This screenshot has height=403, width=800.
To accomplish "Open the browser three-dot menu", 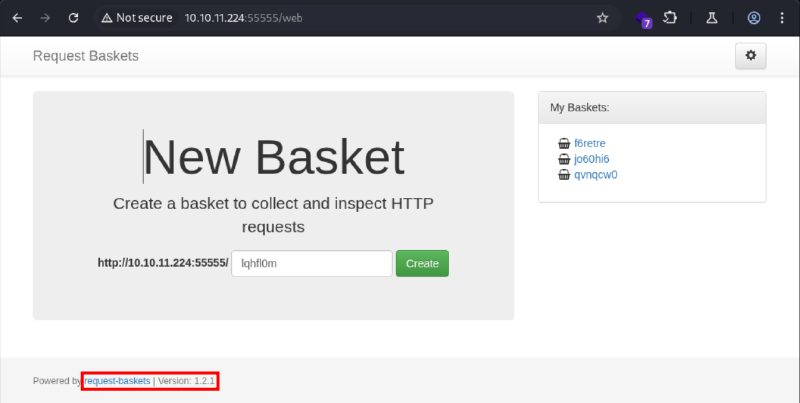I will (782, 18).
